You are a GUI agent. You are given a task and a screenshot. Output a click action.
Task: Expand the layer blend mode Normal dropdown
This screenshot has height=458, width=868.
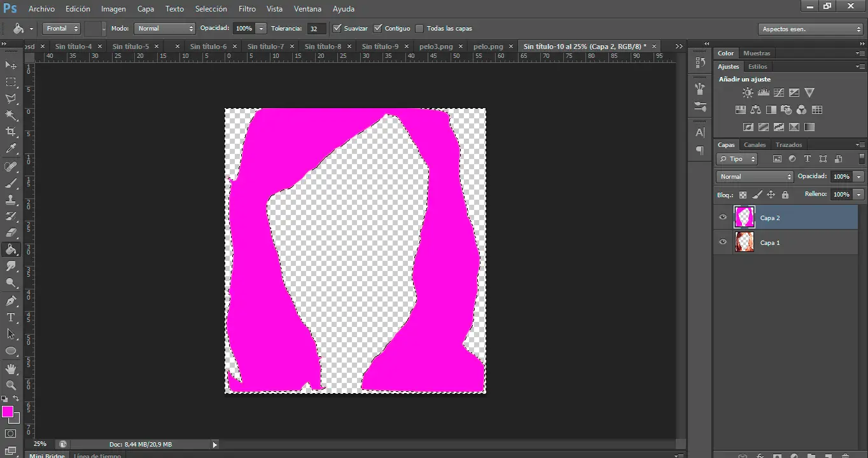[x=755, y=177]
